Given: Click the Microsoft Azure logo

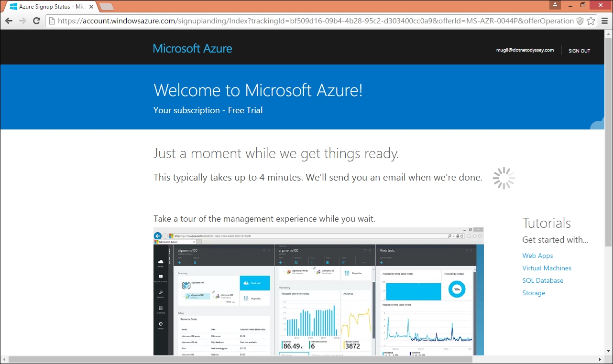Looking at the screenshot, I should click(192, 48).
